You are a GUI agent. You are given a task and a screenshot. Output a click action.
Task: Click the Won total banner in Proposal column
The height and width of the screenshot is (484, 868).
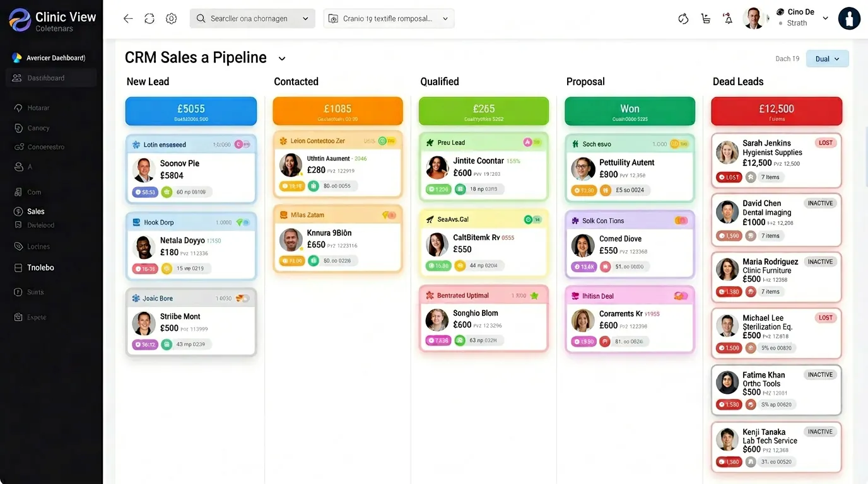630,111
